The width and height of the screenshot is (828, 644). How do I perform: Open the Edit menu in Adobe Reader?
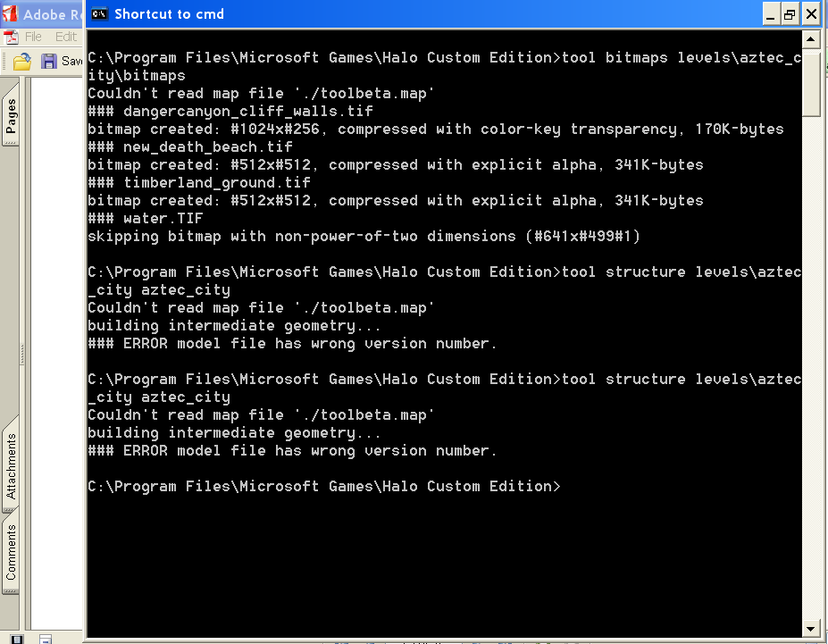click(x=66, y=37)
